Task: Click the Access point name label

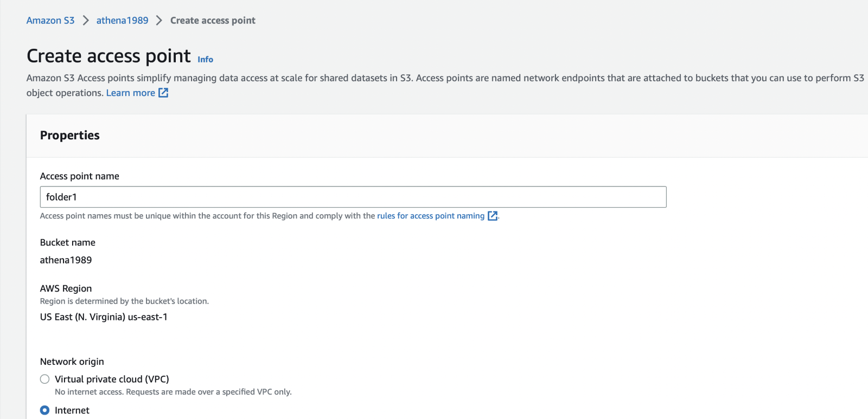Action: [x=80, y=176]
